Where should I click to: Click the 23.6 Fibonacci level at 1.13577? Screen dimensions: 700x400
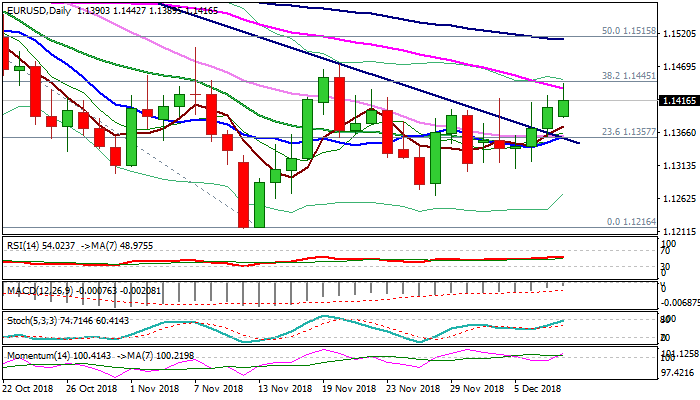tap(629, 130)
